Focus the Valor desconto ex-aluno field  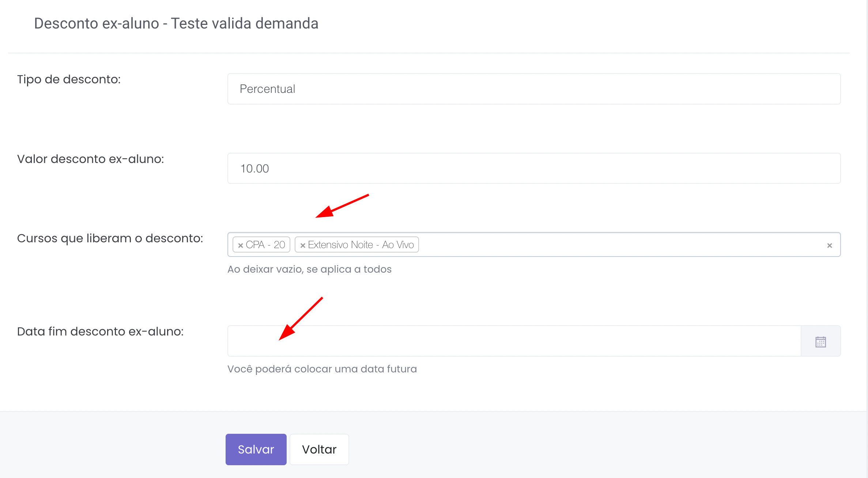(534, 168)
